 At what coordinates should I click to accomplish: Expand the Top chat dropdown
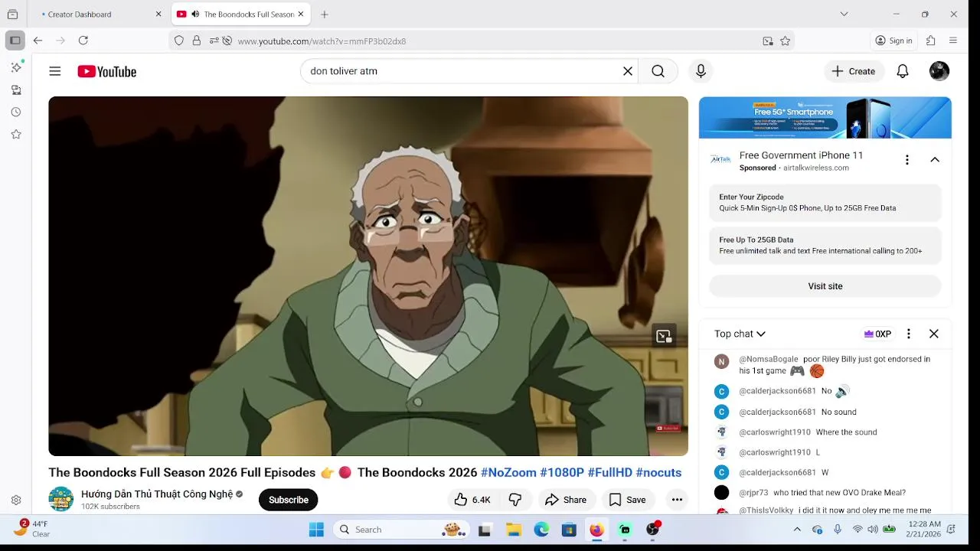click(740, 334)
